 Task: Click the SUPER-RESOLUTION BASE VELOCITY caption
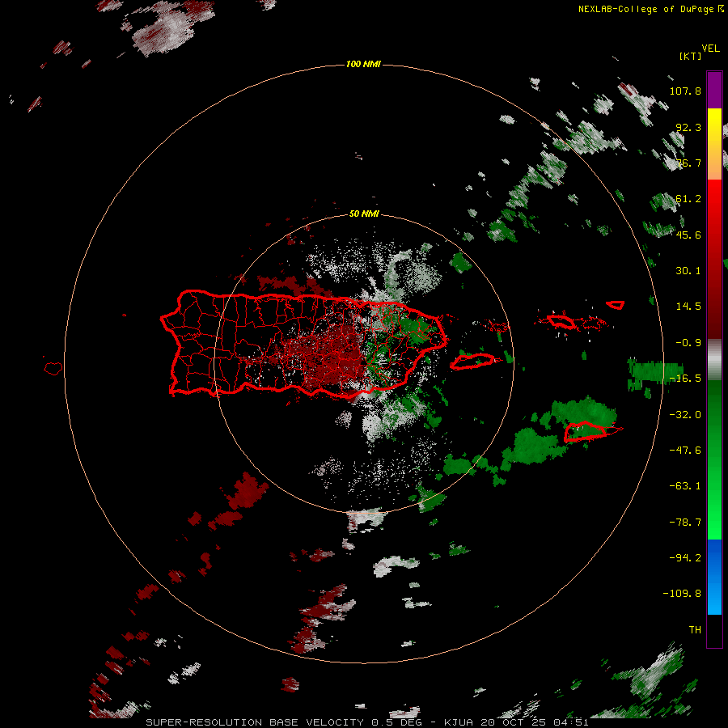point(255,722)
